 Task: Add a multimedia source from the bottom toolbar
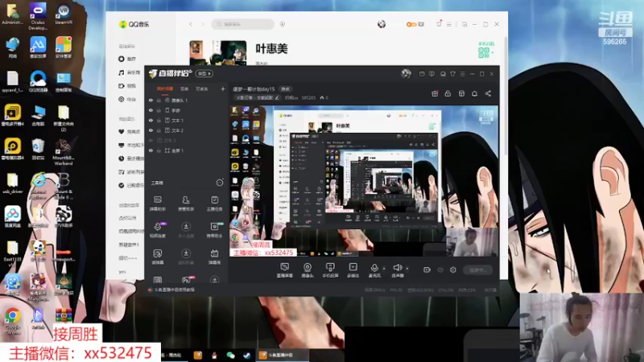[353, 270]
